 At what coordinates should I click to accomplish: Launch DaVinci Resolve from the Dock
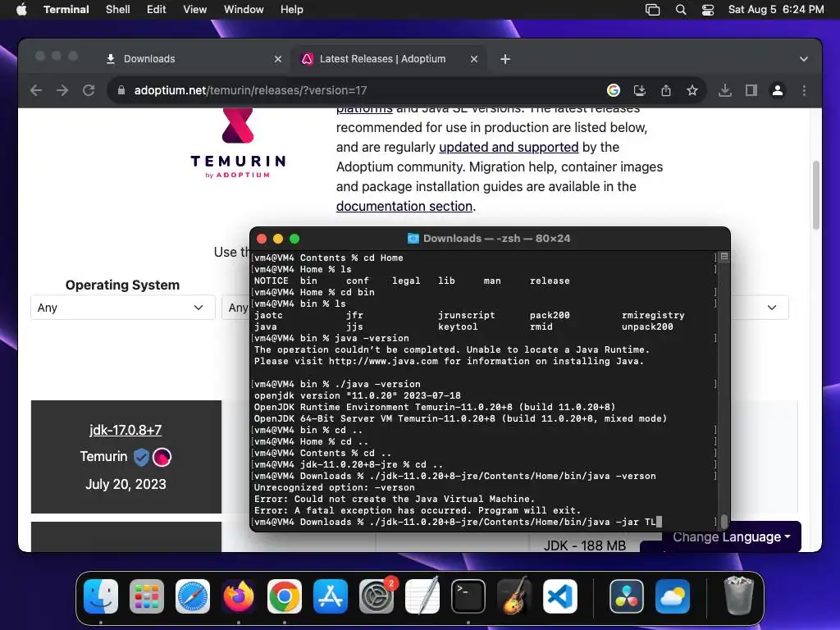[626, 596]
